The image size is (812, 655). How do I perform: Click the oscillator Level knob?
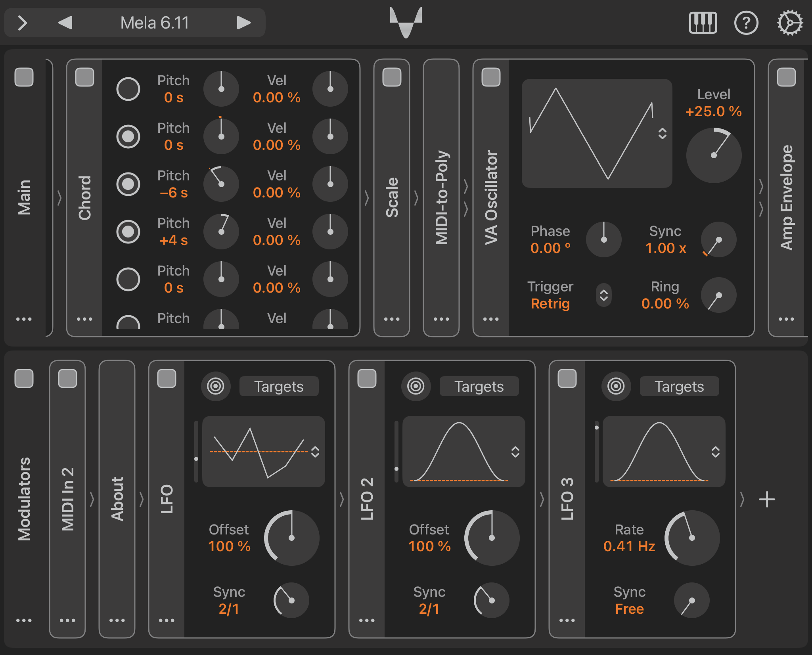pos(714,155)
